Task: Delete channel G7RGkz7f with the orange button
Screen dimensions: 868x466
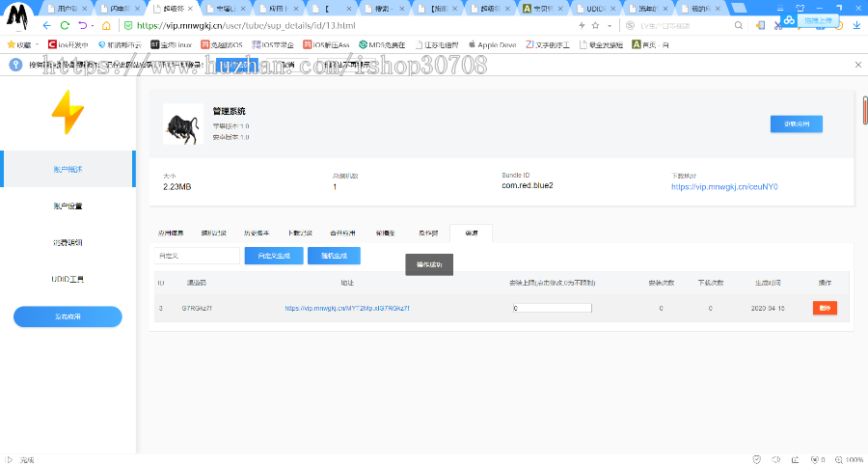Action: tap(825, 308)
